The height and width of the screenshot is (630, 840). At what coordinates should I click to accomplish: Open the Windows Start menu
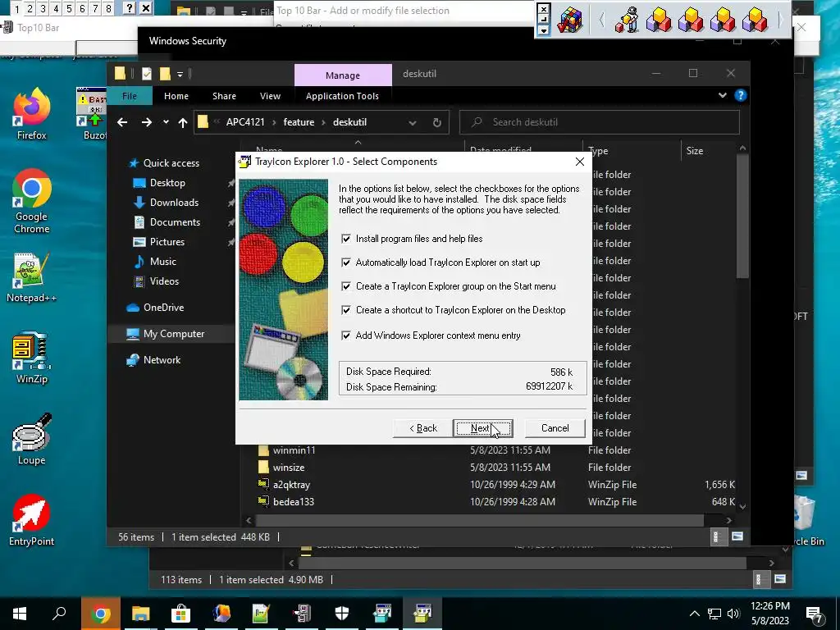pos(20,614)
